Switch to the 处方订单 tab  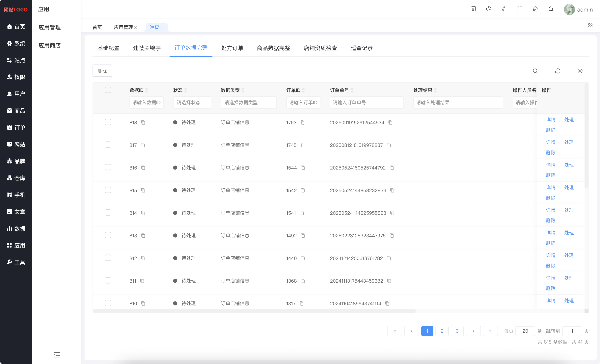[x=232, y=48]
